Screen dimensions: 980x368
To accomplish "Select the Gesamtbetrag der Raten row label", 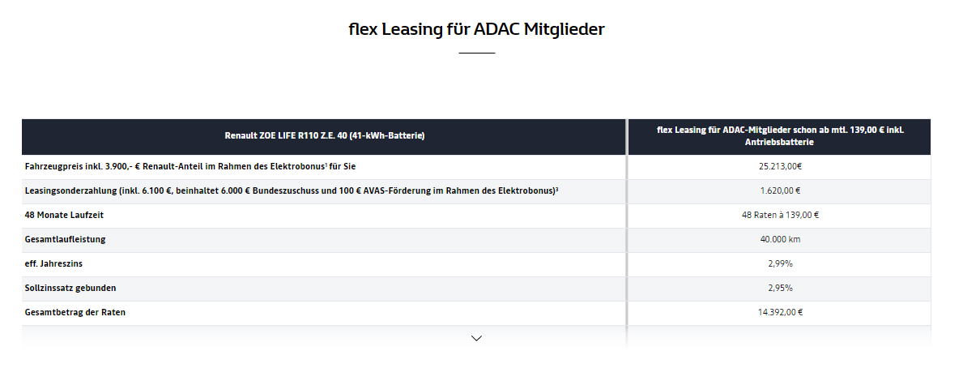I will click(75, 312).
